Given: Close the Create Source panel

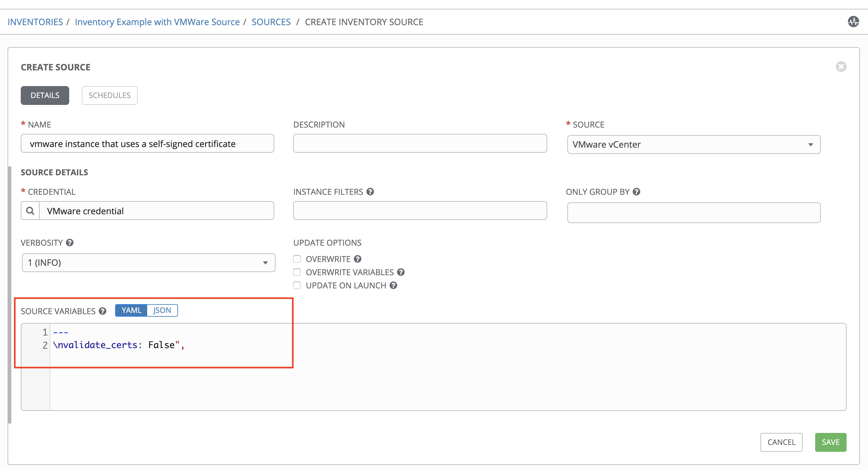Looking at the screenshot, I should (841, 67).
